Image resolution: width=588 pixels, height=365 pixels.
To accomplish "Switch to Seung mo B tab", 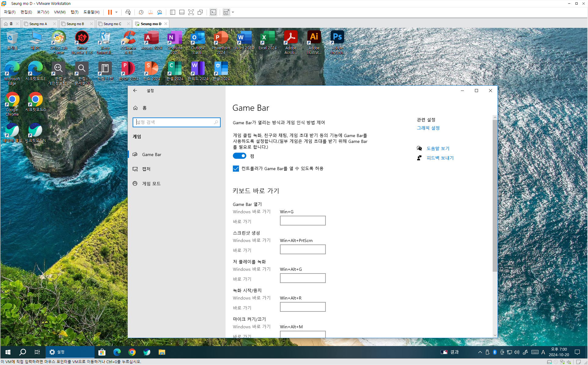I will [x=75, y=24].
